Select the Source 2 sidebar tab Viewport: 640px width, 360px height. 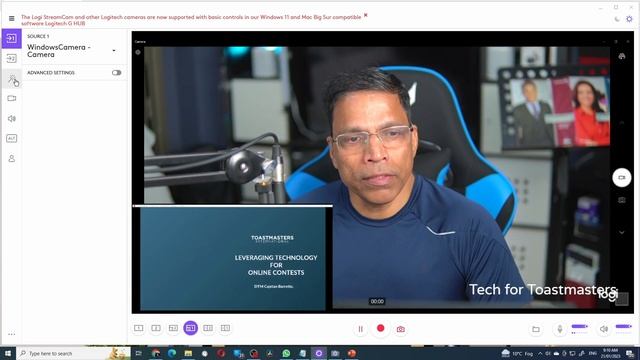click(11, 58)
